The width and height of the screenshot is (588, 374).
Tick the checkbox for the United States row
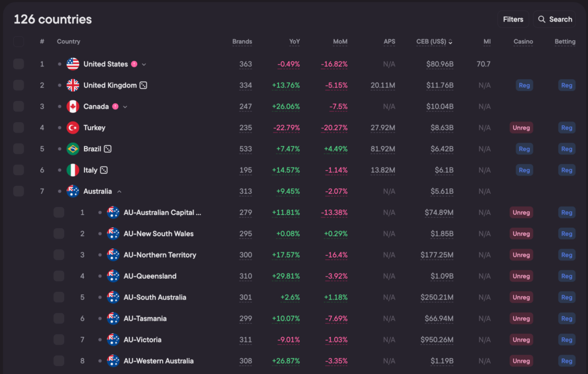point(19,64)
